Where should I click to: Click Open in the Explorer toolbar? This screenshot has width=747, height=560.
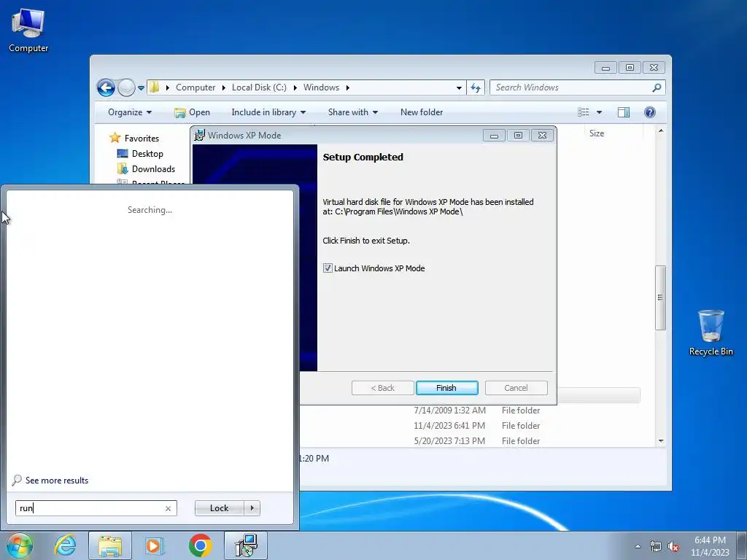192,112
